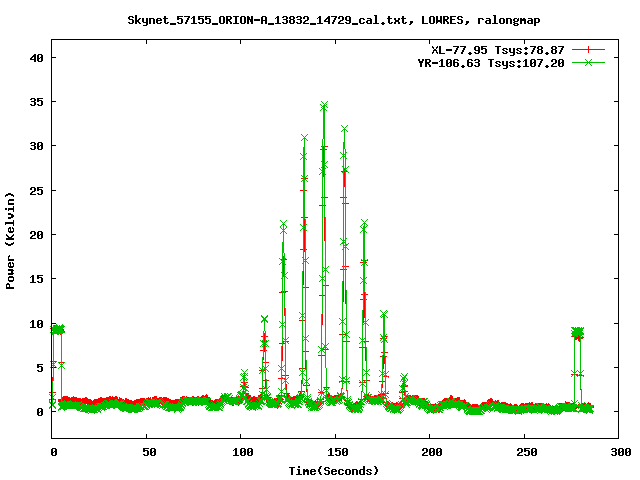Screen dimensions: 640x480
Task: Click the x-axis tick label 200
Action: click(432, 452)
